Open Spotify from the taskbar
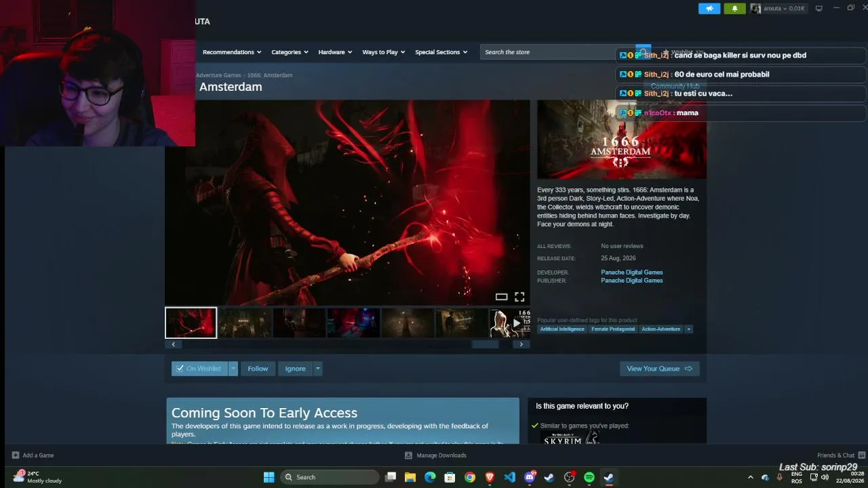Image resolution: width=868 pixels, height=488 pixels. point(589,477)
